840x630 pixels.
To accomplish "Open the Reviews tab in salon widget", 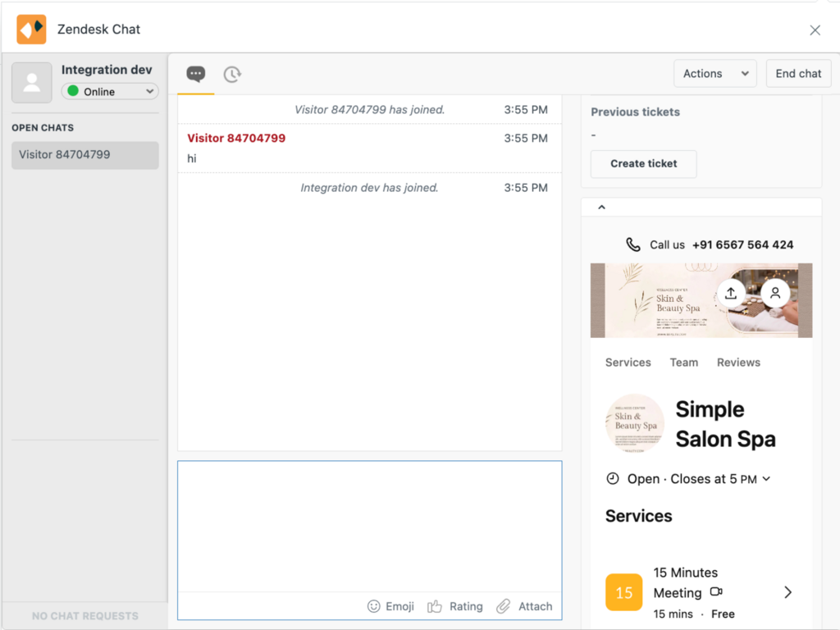I will (x=738, y=363).
